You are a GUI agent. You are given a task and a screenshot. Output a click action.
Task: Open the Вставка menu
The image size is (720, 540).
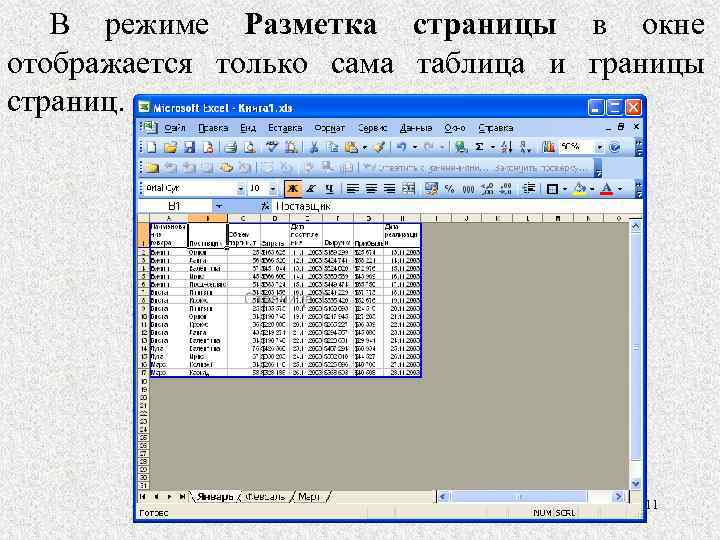285,128
